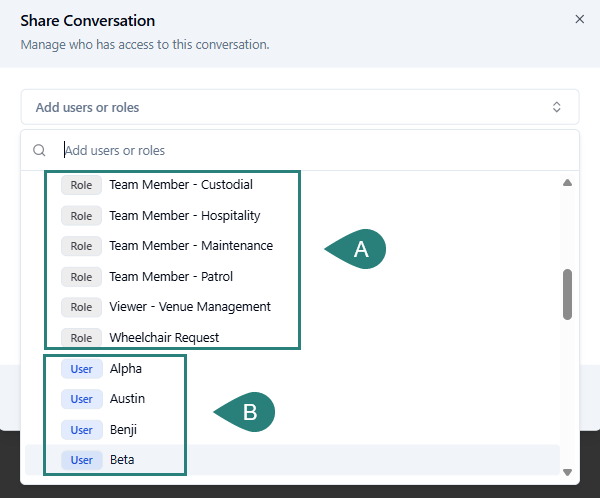Pick user Beta from the list
This screenshot has width=600, height=498.
click(x=122, y=460)
